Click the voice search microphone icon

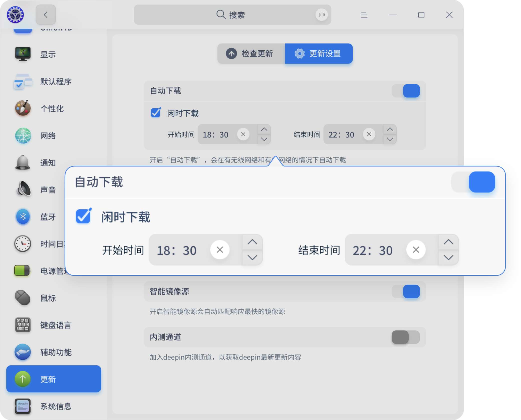pyautogui.click(x=322, y=15)
